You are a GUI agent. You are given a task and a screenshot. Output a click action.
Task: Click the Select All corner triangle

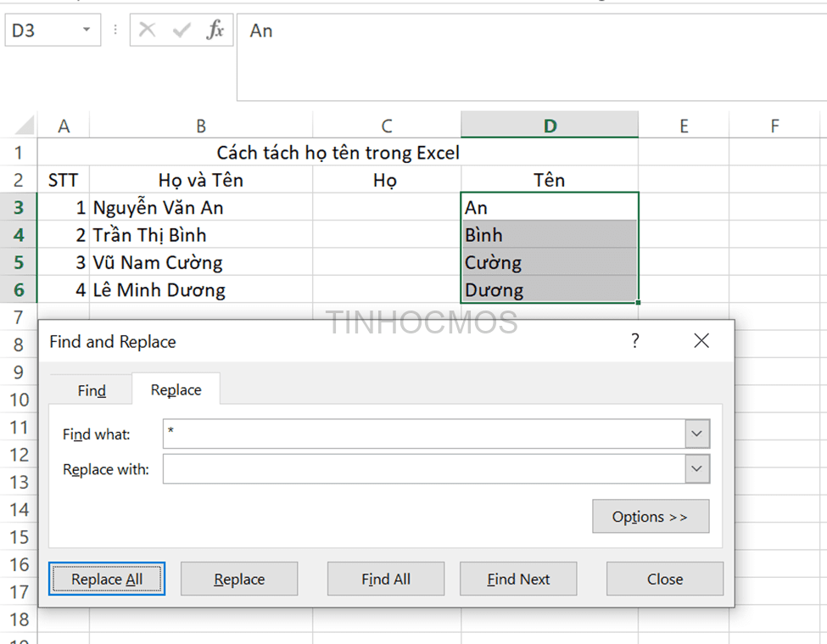(25, 125)
